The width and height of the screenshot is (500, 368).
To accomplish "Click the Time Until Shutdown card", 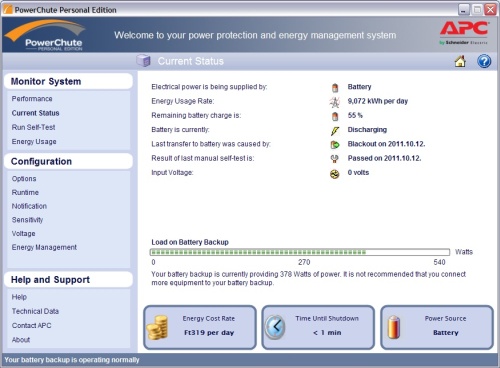I will point(318,327).
